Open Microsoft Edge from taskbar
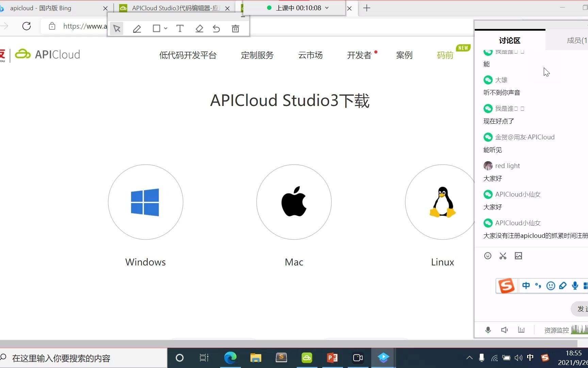This screenshot has width=588, height=368. click(230, 358)
